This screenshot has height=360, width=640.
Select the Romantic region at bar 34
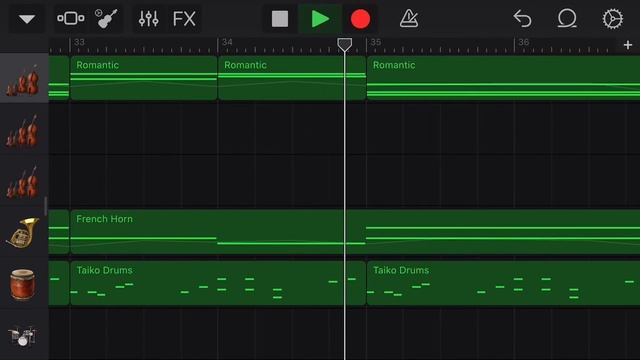[292, 78]
